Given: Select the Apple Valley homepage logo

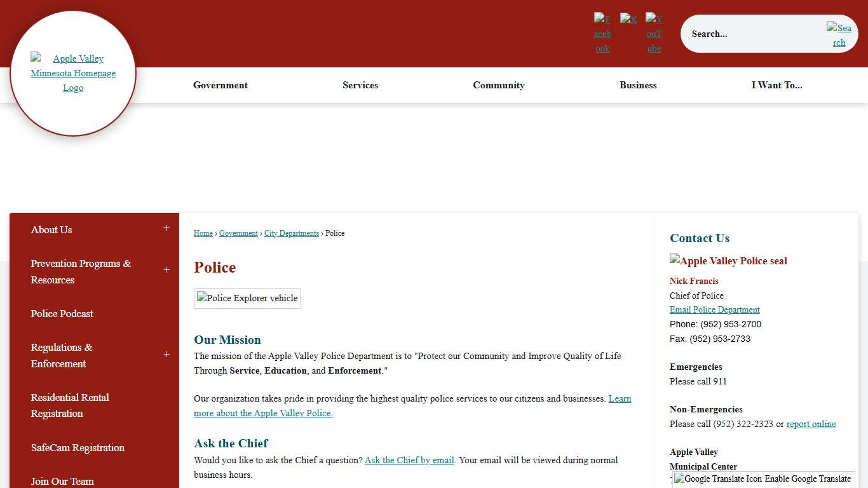Looking at the screenshot, I should coord(73,72).
